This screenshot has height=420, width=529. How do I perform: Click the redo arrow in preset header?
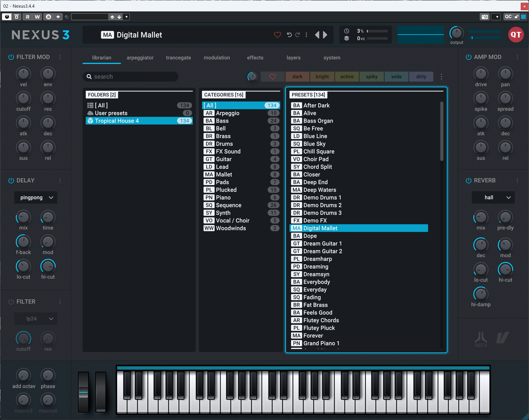(x=297, y=35)
